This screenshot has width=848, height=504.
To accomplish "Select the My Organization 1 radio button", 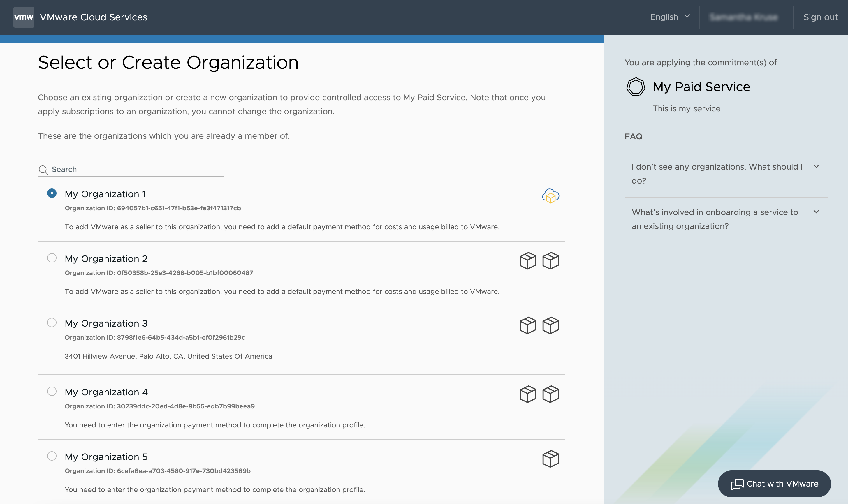I will point(52,193).
